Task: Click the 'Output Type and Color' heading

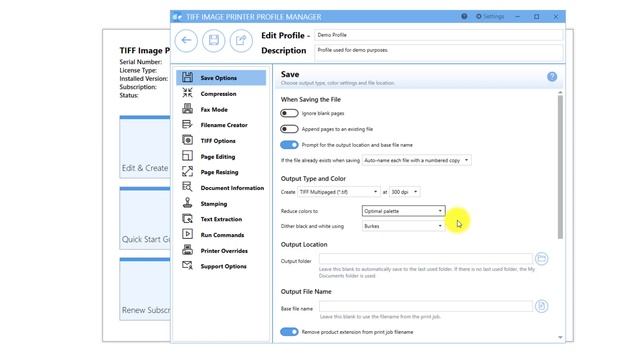Action: pyautogui.click(x=313, y=178)
